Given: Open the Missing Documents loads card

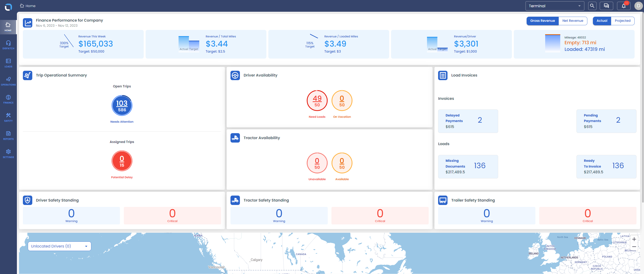Looking at the screenshot, I should coord(468,166).
